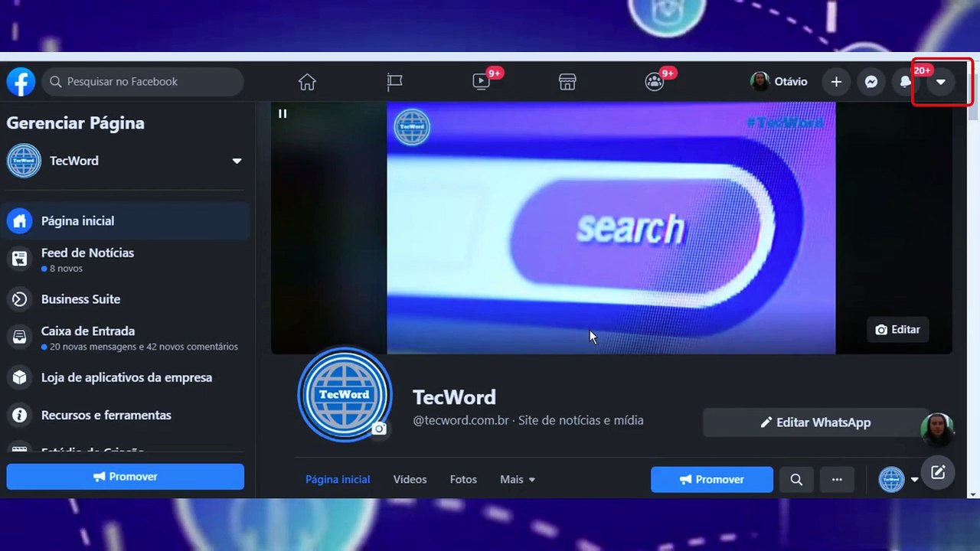Open Otávio's profile

[x=779, y=82]
